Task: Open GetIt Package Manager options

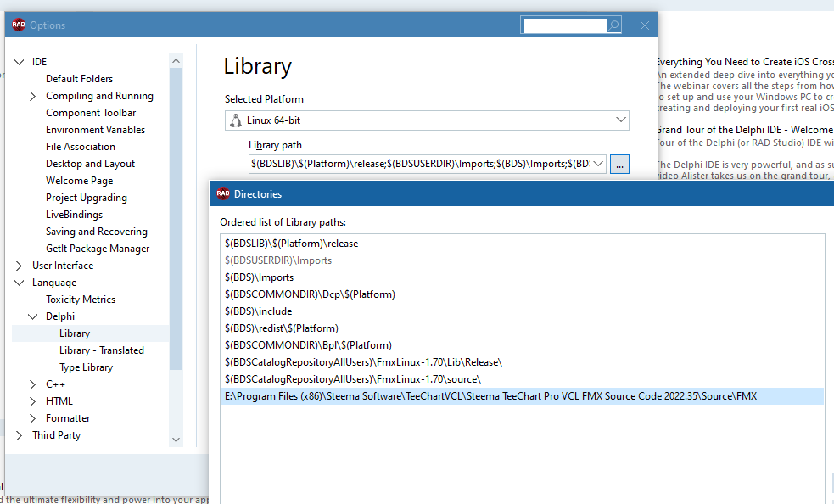Action: point(98,249)
